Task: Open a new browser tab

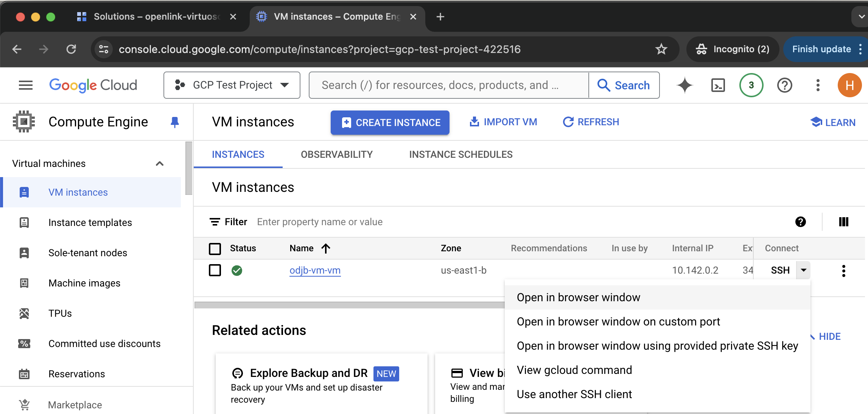Action: pos(440,17)
